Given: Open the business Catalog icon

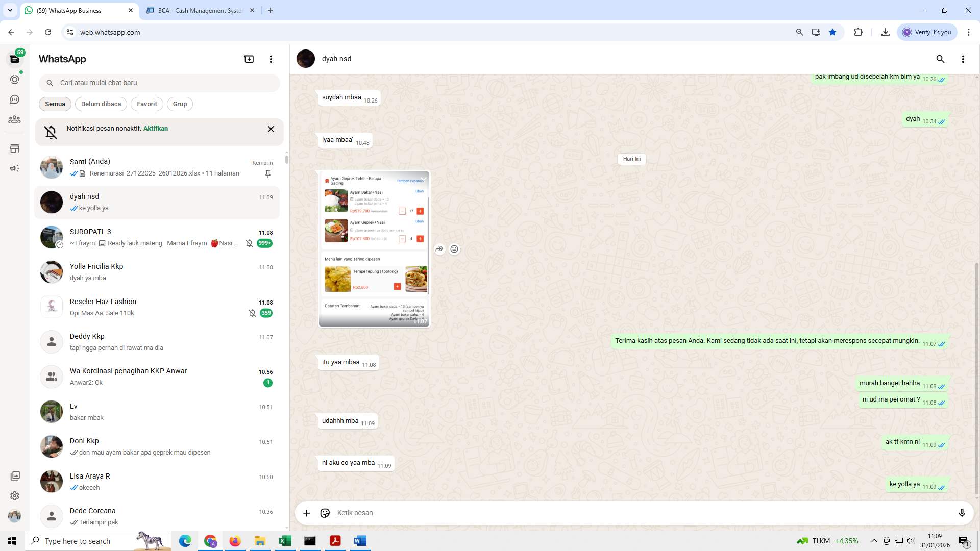Looking at the screenshot, I should (x=15, y=148).
